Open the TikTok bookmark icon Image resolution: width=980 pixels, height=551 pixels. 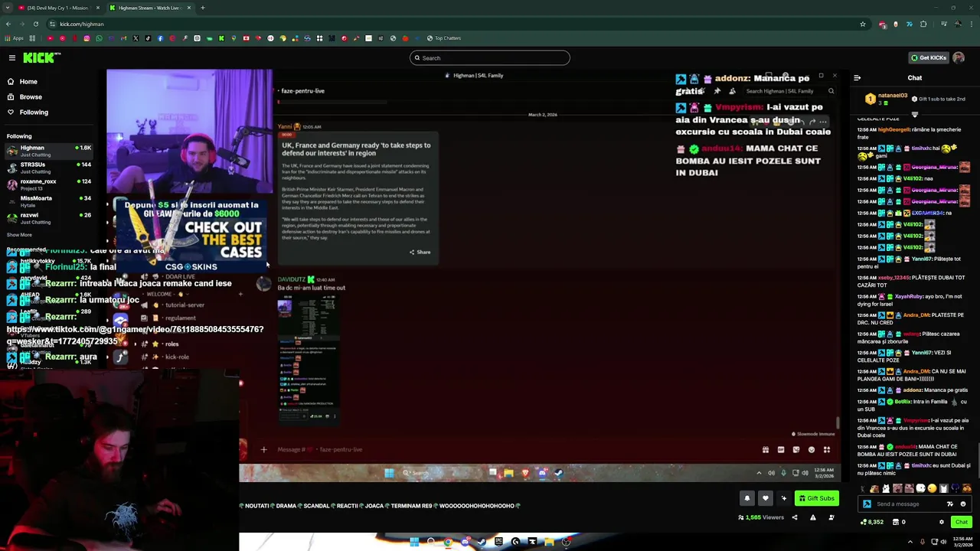pos(148,38)
